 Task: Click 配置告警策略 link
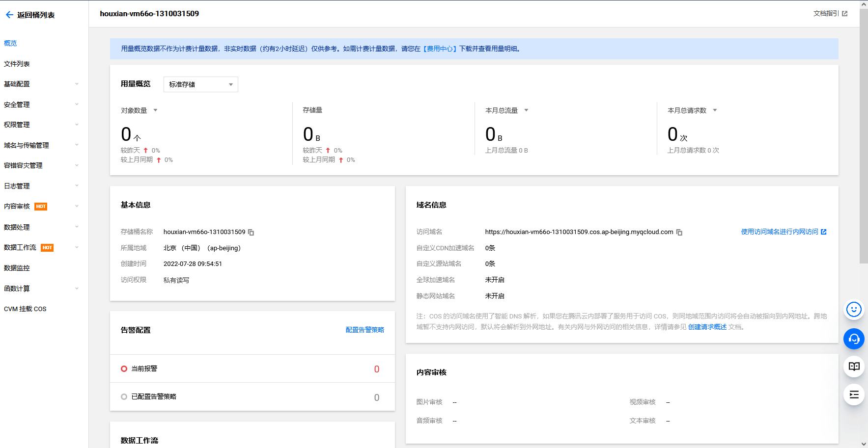[365, 330]
